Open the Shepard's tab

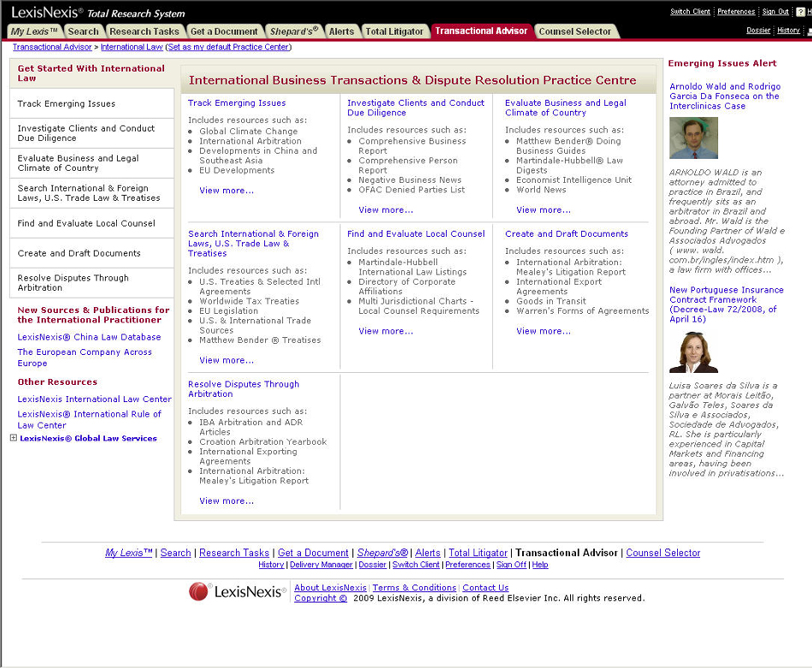pyautogui.click(x=294, y=32)
